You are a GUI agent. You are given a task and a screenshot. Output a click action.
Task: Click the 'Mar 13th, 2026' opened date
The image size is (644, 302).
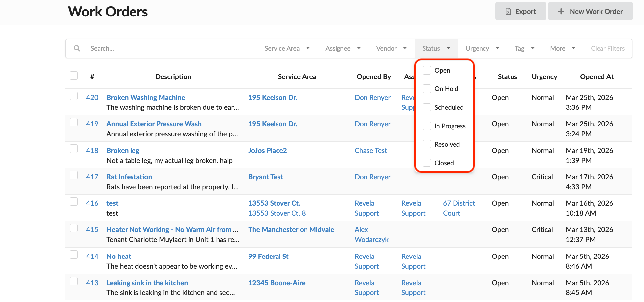589,230
